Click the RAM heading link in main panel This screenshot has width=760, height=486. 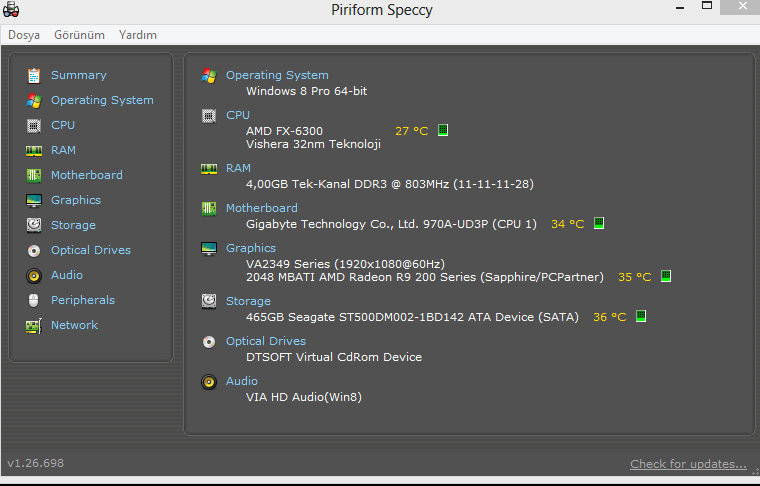point(238,168)
